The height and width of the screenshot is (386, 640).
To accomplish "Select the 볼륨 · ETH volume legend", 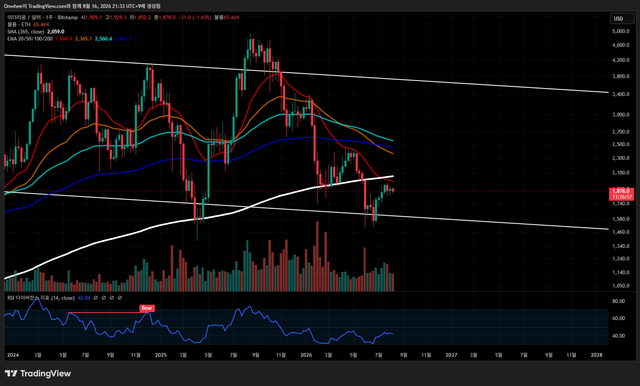I will [x=20, y=24].
